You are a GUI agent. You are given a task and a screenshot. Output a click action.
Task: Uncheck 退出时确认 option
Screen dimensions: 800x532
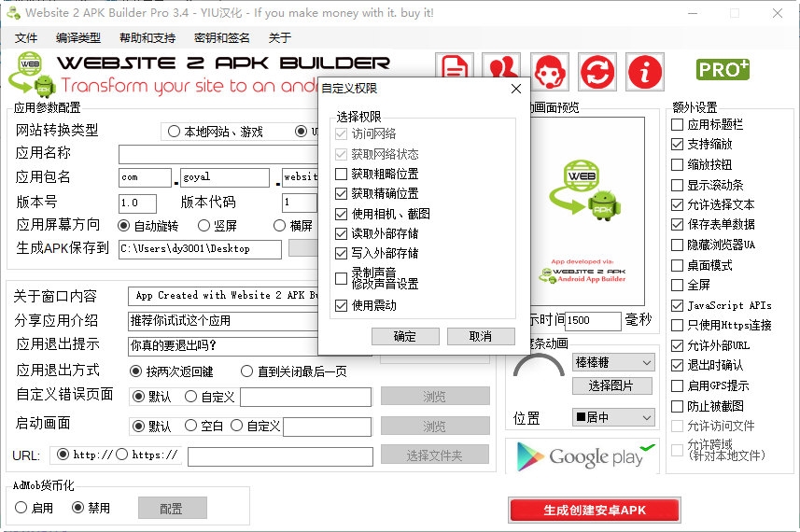click(677, 365)
